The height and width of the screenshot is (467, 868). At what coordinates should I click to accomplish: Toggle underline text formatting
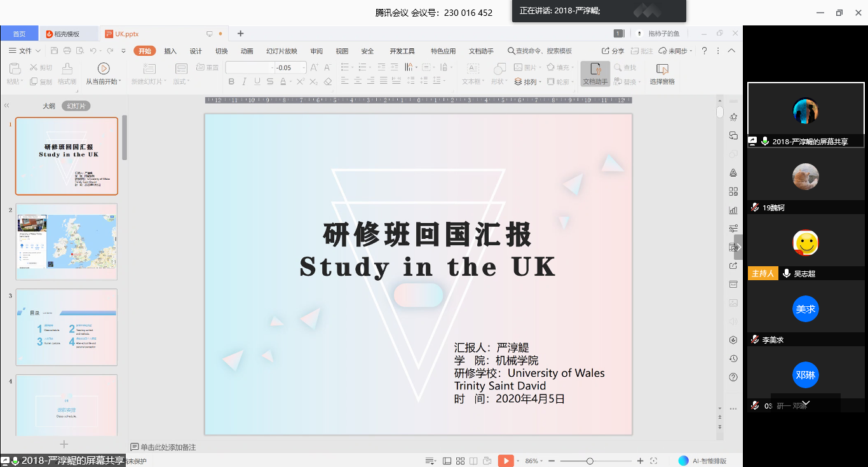click(x=257, y=81)
